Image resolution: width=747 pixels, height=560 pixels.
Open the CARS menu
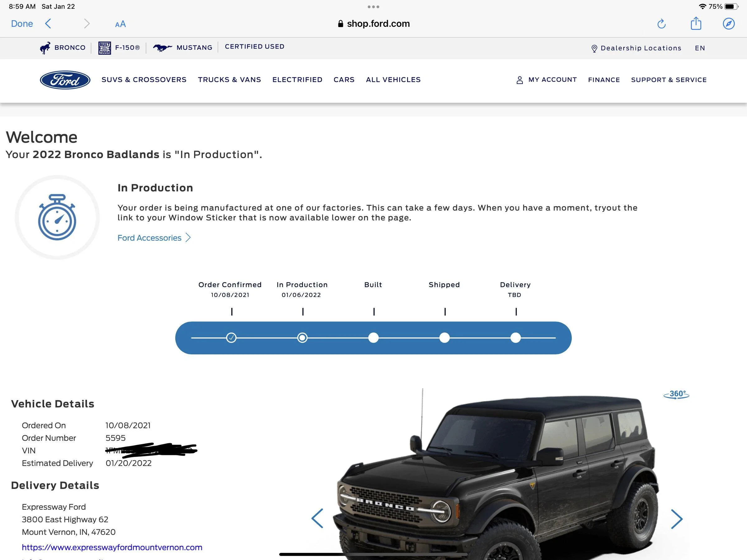(x=344, y=80)
